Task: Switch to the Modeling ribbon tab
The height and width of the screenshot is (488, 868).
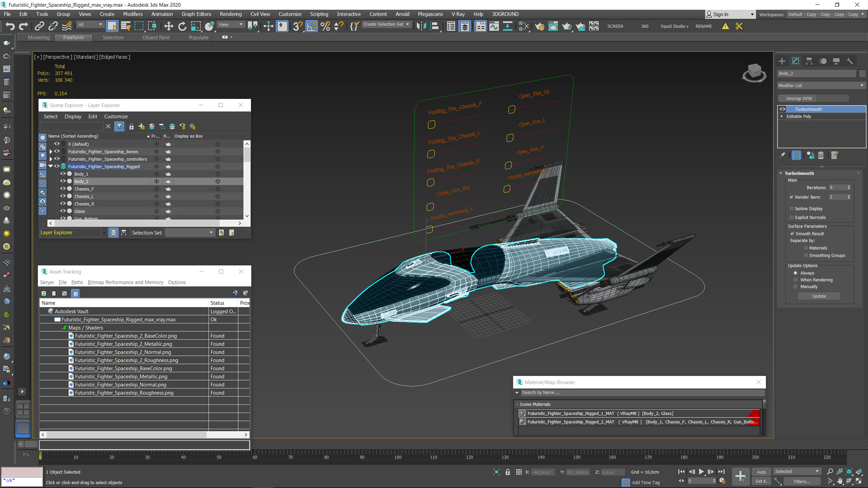Action: pyautogui.click(x=39, y=38)
